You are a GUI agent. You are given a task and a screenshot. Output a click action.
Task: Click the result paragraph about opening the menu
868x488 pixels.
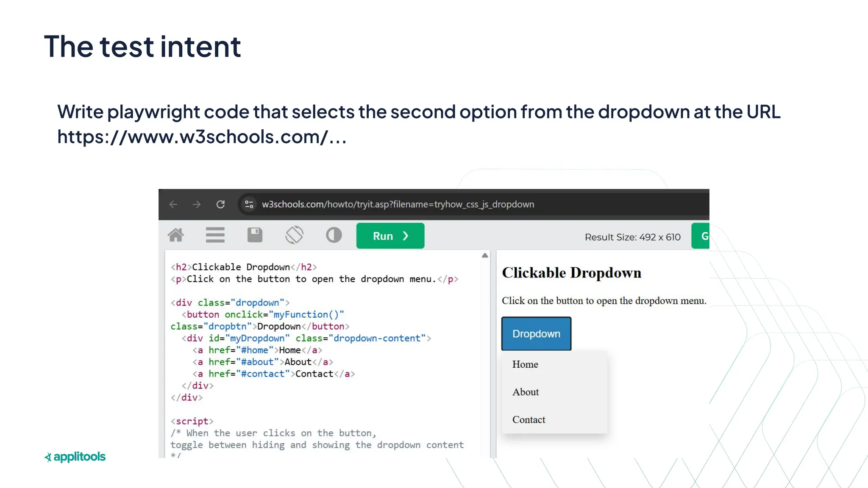[604, 301]
